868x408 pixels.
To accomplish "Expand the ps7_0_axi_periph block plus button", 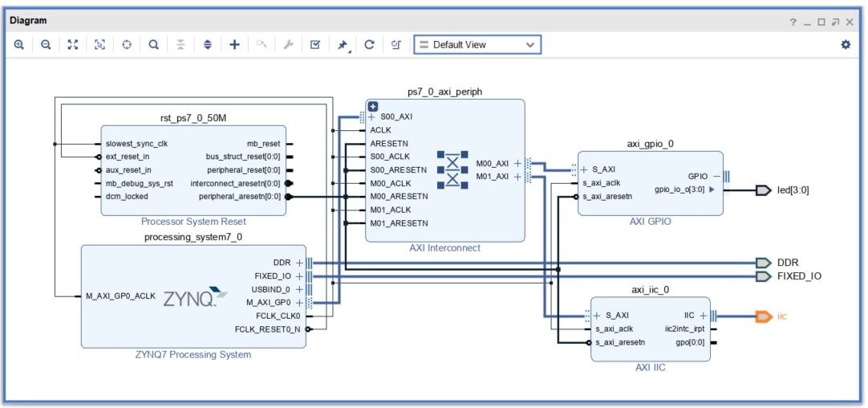I will point(373,107).
